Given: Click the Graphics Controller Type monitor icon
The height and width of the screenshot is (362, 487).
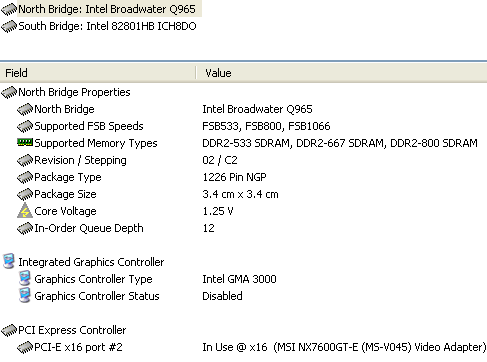Looking at the screenshot, I should tap(25, 278).
